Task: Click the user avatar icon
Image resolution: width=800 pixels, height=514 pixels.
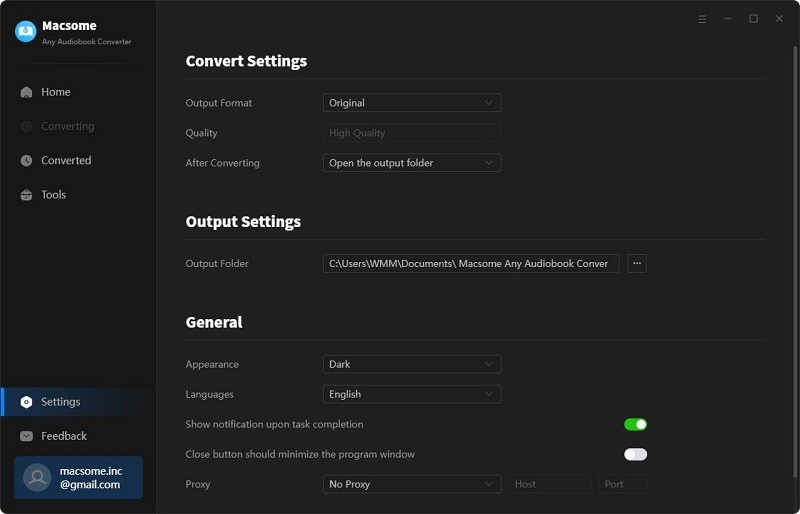Action: 37,478
